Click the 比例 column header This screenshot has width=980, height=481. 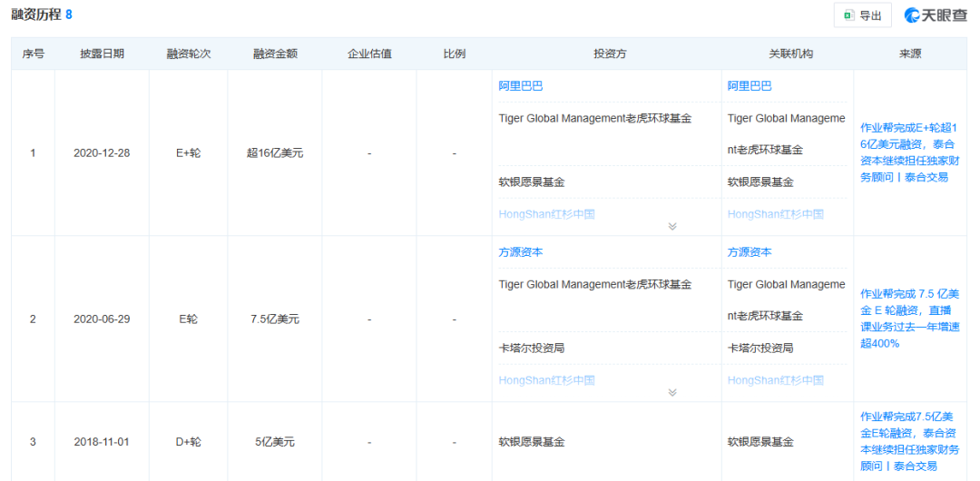455,54
